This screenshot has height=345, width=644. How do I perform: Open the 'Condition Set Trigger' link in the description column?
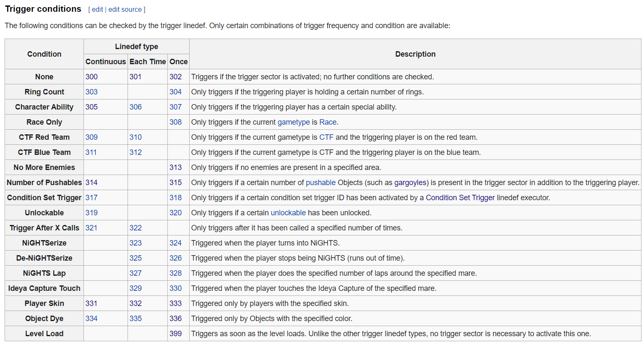pos(460,198)
